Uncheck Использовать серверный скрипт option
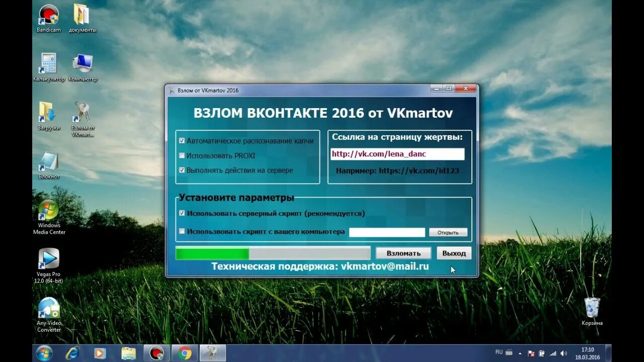The height and width of the screenshot is (362, 644). [x=182, y=213]
